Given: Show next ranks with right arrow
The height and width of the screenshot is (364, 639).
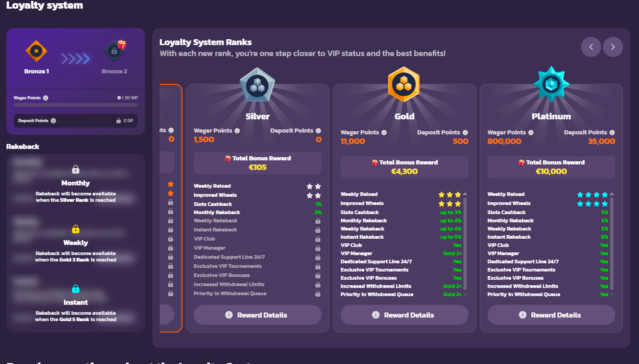Looking at the screenshot, I should (x=613, y=47).
